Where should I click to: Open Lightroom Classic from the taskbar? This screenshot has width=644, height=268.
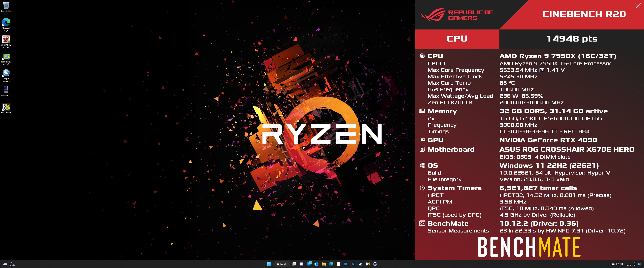346,264
